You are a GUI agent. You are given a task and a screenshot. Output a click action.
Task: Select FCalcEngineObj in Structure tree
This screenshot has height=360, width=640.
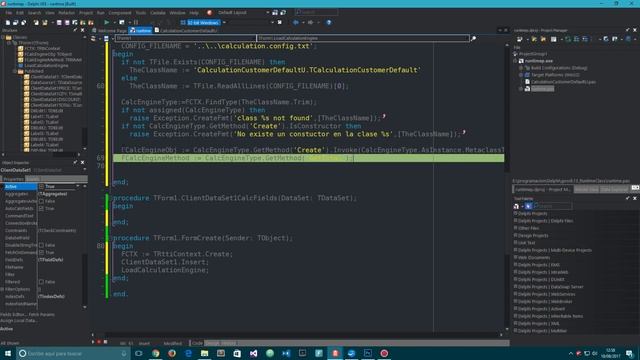48,54
